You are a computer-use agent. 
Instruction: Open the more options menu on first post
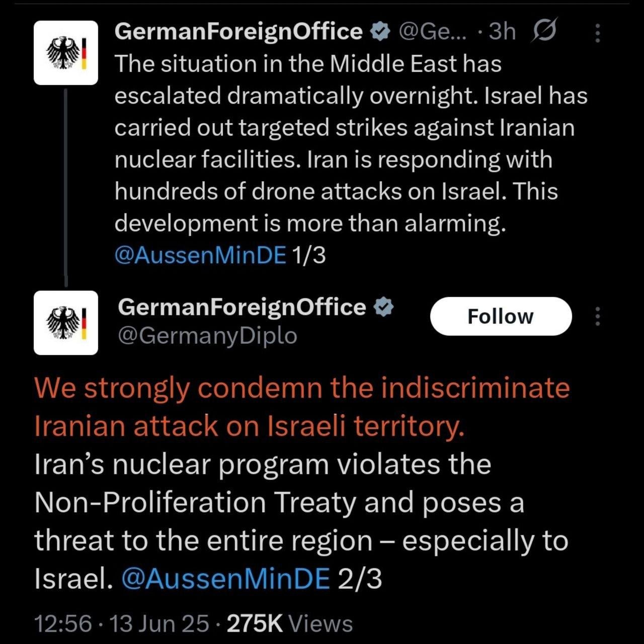pos(598,33)
